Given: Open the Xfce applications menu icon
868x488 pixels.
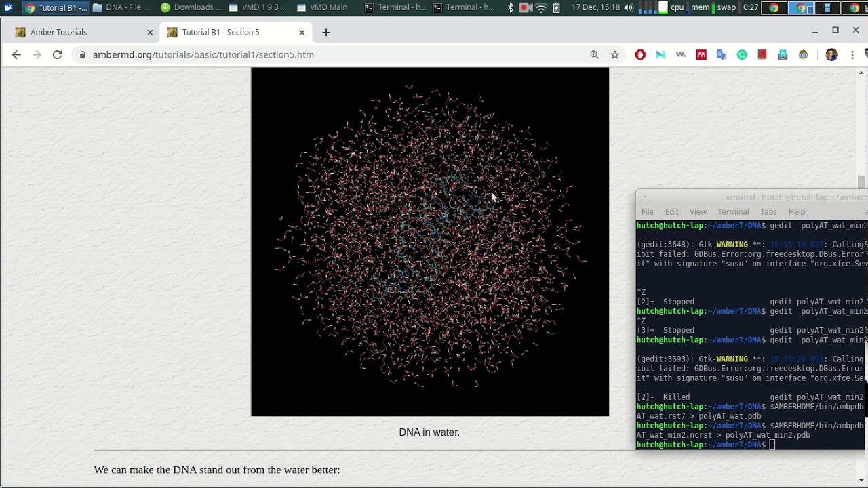Looking at the screenshot, I should pos(8,7).
